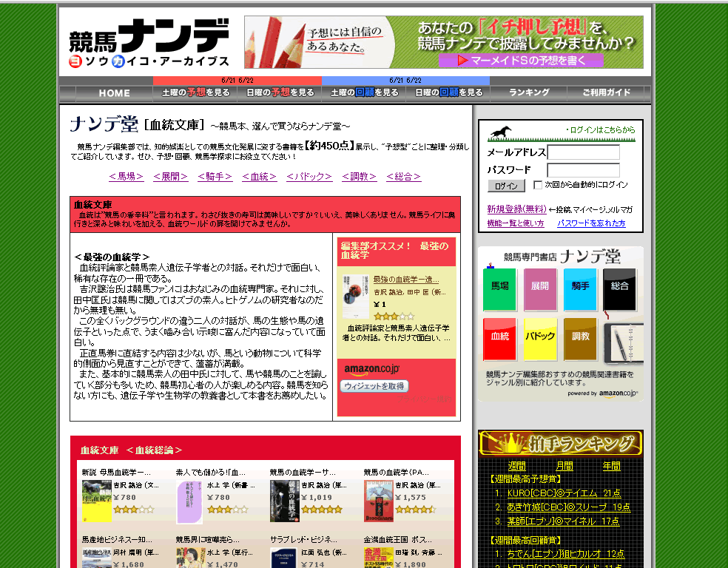728x568 pixels.
Task: Open 素人でも儲かる!「血... book title
Action: point(210,473)
